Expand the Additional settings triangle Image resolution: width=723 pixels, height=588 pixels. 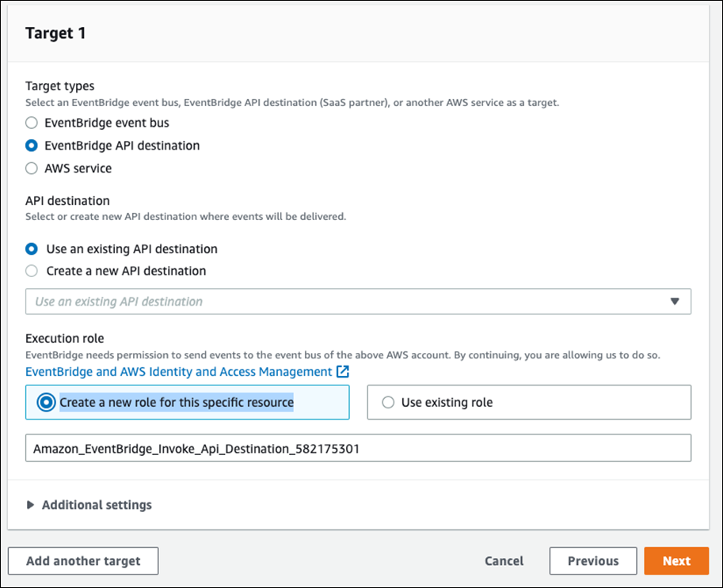coord(31,505)
